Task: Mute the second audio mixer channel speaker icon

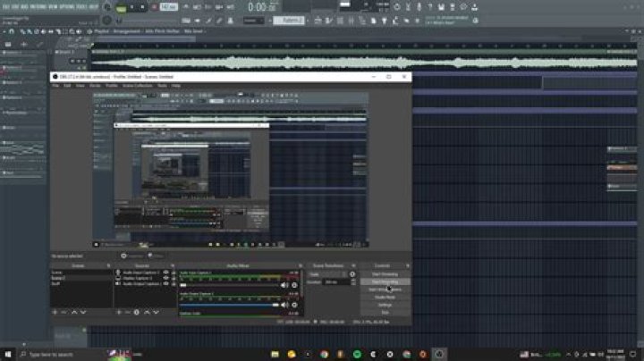Action: 285,305
